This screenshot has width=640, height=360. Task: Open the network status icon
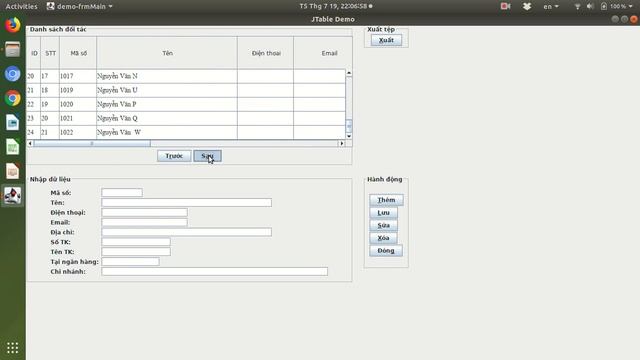(577, 6)
